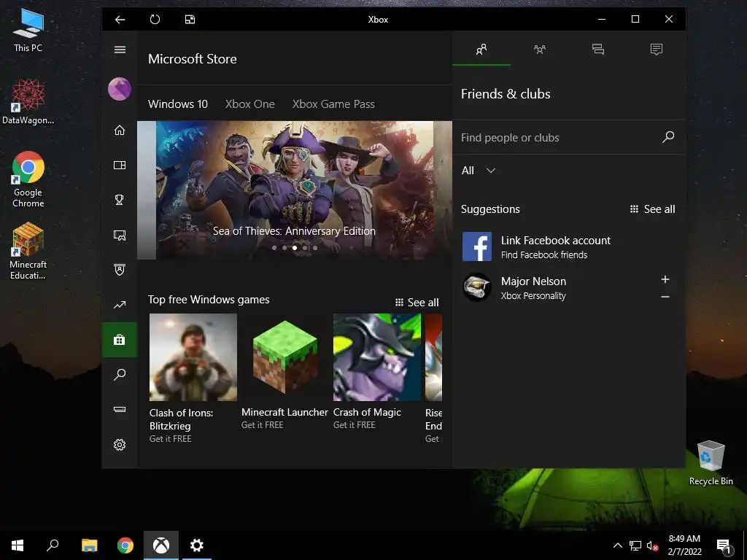
Task: Add Major Nelson with the plus icon
Action: click(x=665, y=279)
